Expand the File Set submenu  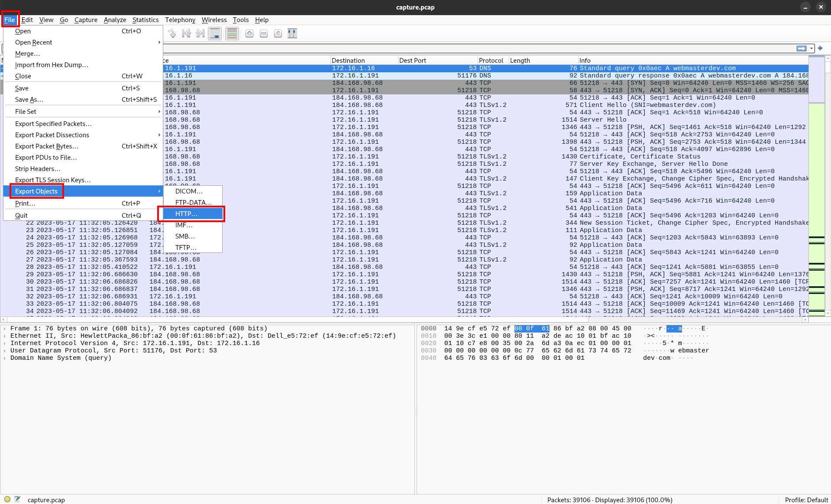point(83,112)
